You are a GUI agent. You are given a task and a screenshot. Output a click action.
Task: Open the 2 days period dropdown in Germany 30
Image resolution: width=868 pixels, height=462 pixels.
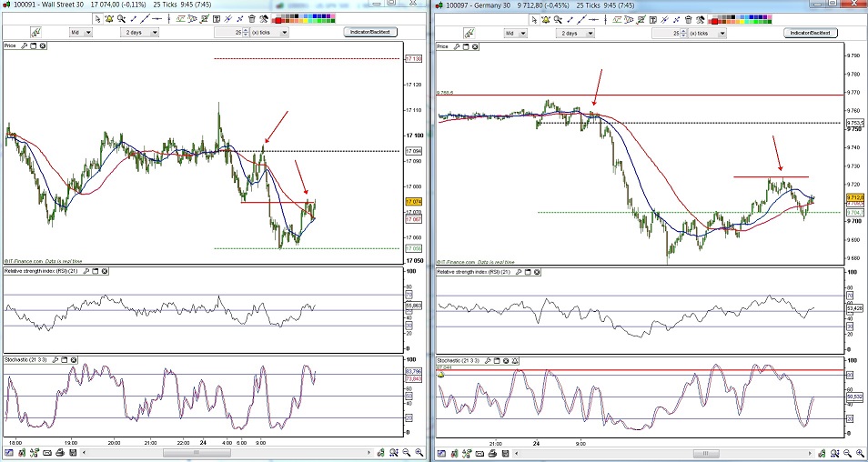575,34
